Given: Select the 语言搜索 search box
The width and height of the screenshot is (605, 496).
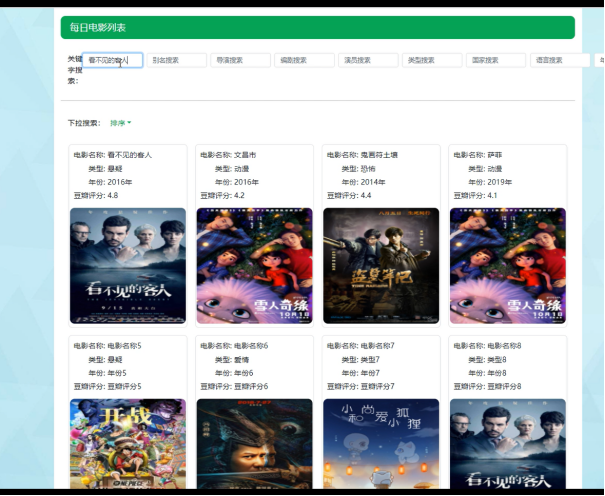Looking at the screenshot, I should (560, 60).
